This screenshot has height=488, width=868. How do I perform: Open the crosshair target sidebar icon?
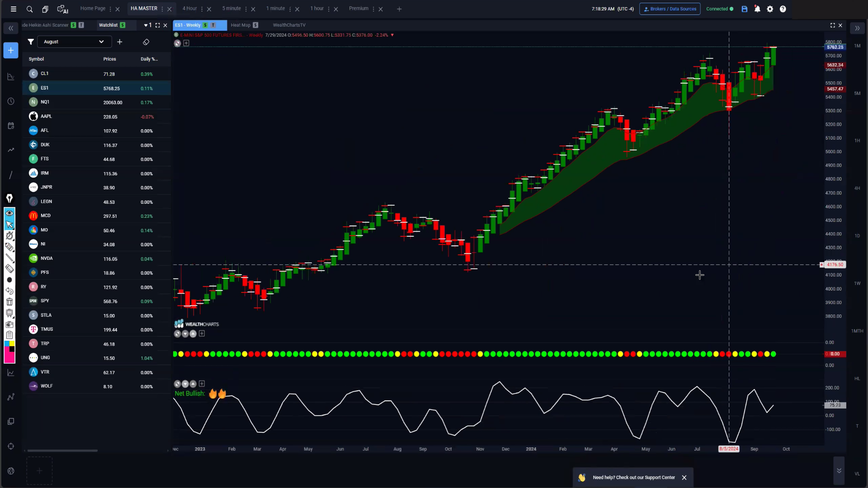[11, 446]
